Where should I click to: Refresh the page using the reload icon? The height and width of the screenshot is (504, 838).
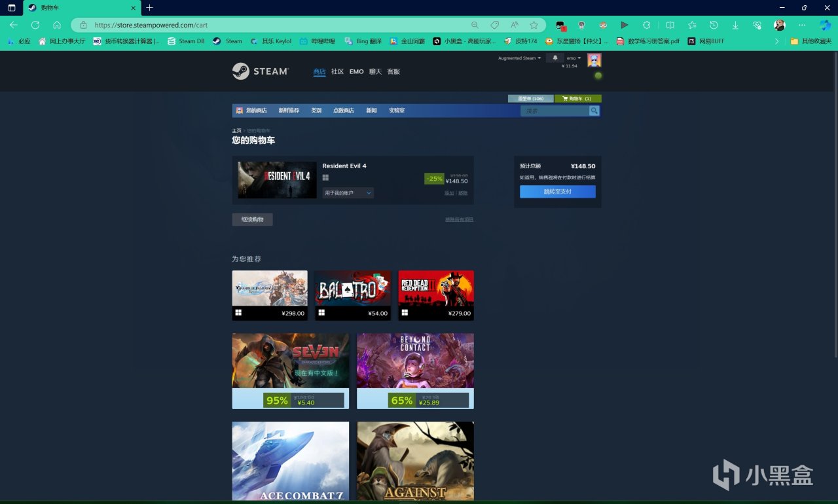click(35, 25)
